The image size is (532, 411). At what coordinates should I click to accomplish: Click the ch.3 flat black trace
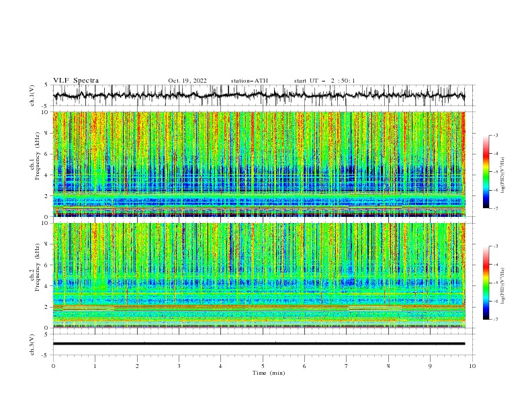259,344
